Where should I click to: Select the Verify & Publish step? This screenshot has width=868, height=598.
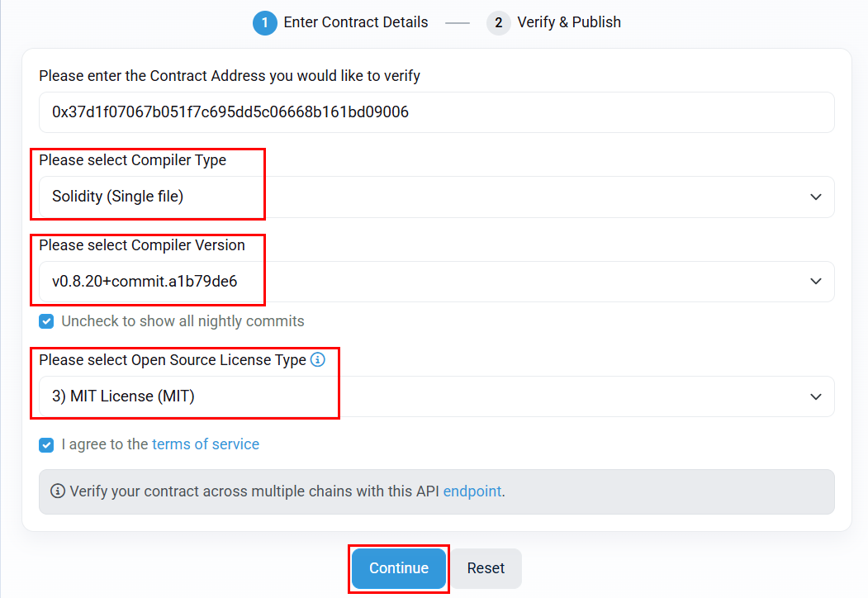[569, 22]
